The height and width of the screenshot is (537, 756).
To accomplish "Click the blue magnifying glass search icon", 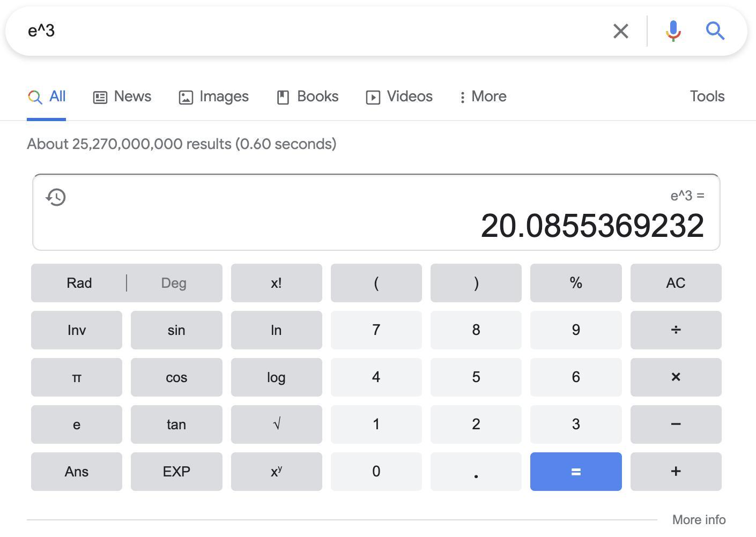I will pyautogui.click(x=715, y=31).
